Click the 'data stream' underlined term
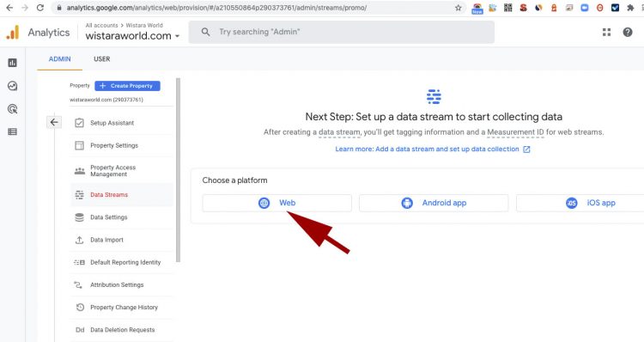The height and width of the screenshot is (342, 644). 339,132
